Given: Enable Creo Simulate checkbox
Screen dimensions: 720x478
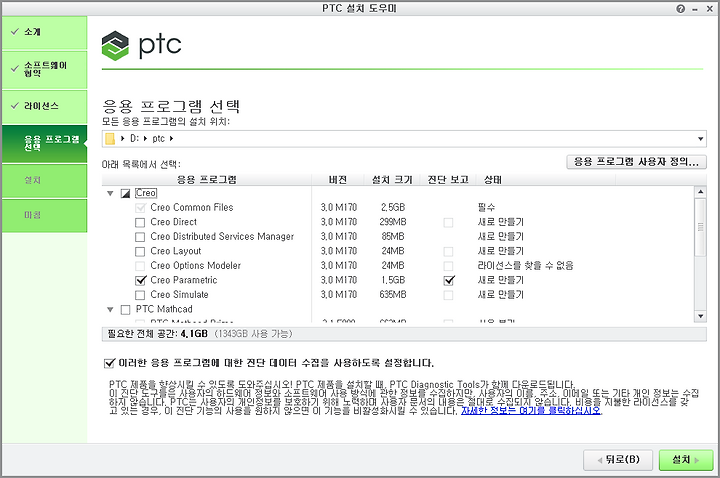Looking at the screenshot, I should [x=140, y=295].
